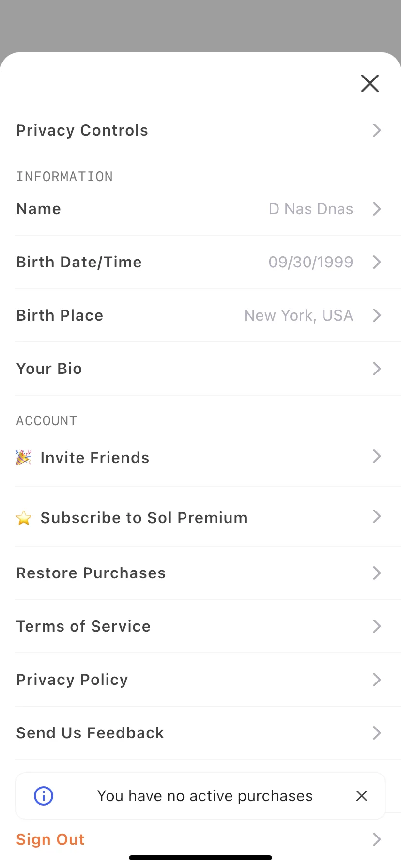Open the Your Bio entry
401x868 pixels.
[x=200, y=369]
